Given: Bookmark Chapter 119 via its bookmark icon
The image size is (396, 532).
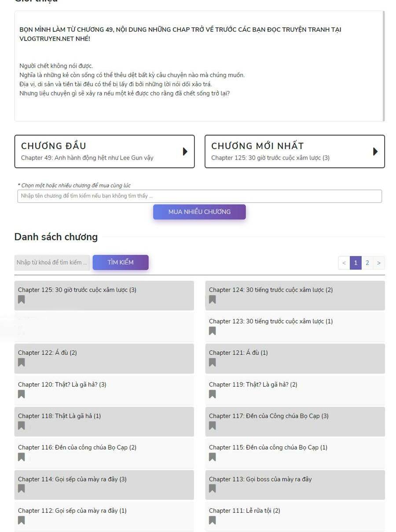Looking at the screenshot, I should [212, 394].
